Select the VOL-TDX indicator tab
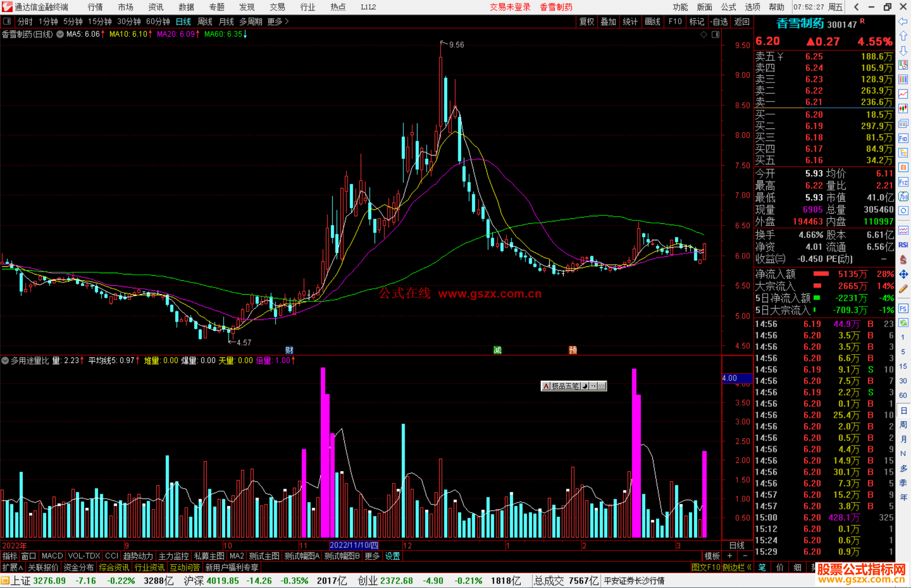Screen dimensions: 911x588 [84, 556]
